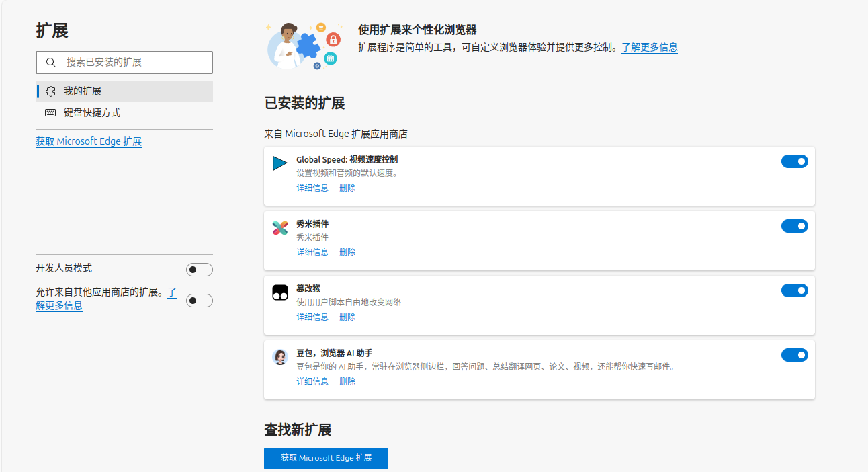The width and height of the screenshot is (868, 472).
Task: Click the 篡改猴 extension title
Action: 308,288
